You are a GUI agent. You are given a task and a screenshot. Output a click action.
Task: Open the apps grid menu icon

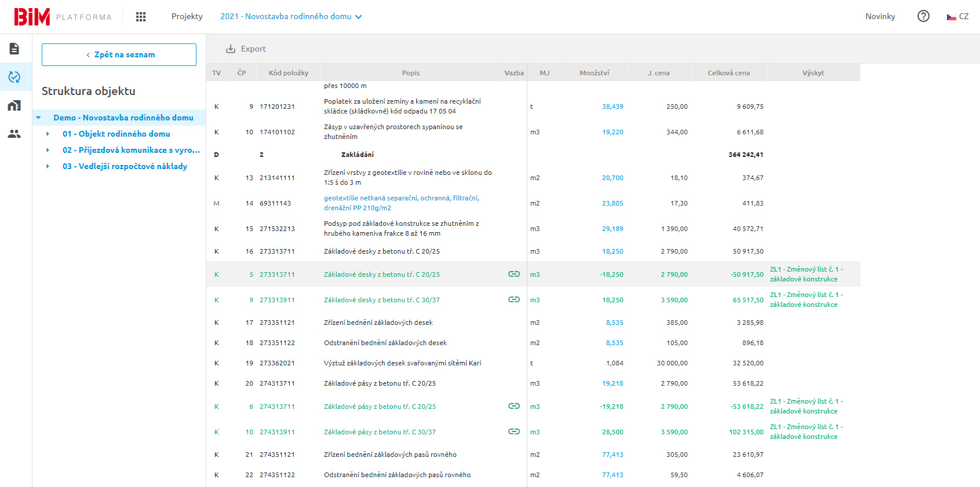pyautogui.click(x=140, y=17)
